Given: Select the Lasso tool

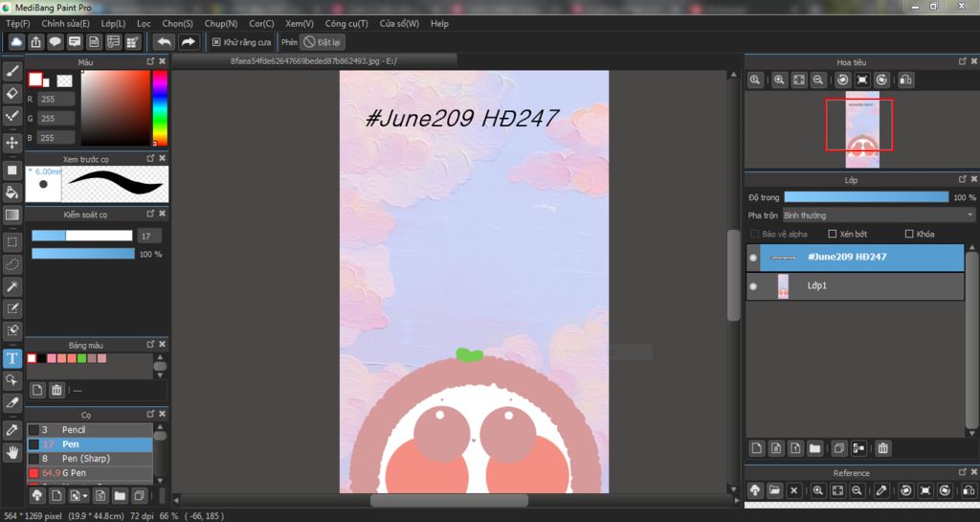Looking at the screenshot, I should pos(11,263).
